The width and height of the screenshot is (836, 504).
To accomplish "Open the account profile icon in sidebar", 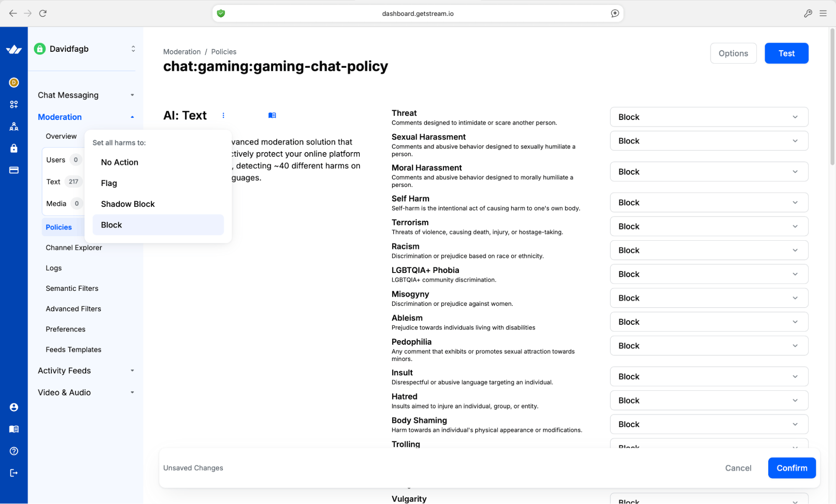I will [14, 407].
